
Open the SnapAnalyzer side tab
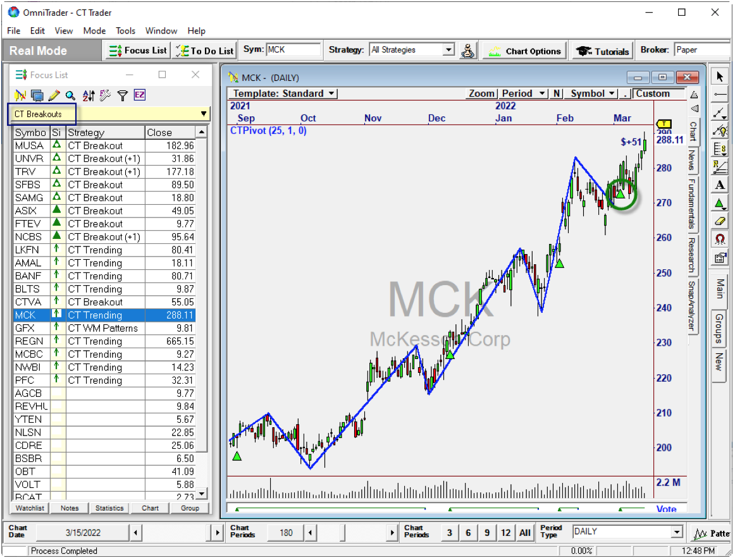click(693, 307)
